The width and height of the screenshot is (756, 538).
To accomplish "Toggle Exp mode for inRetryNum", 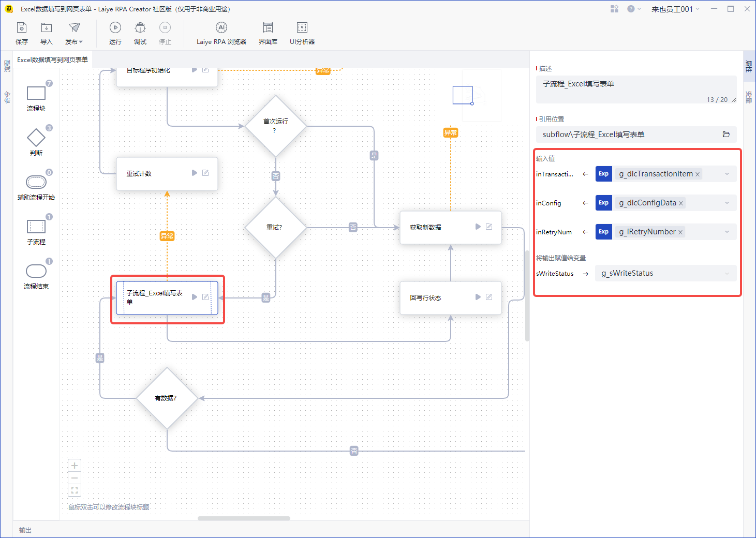I will (604, 232).
